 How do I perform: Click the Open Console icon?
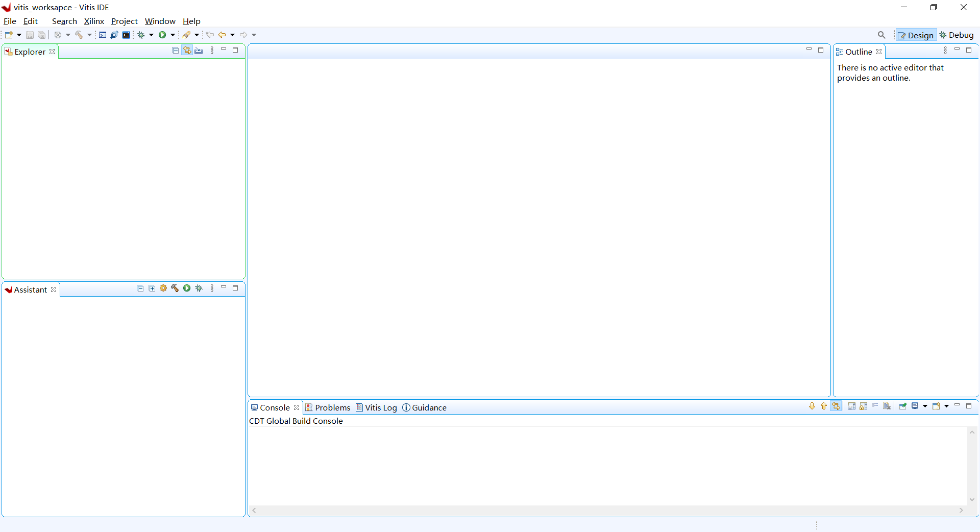936,406
